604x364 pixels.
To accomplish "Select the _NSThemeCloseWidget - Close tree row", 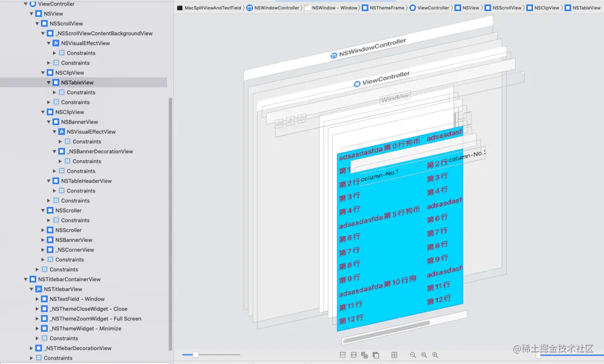I will pos(83,309).
